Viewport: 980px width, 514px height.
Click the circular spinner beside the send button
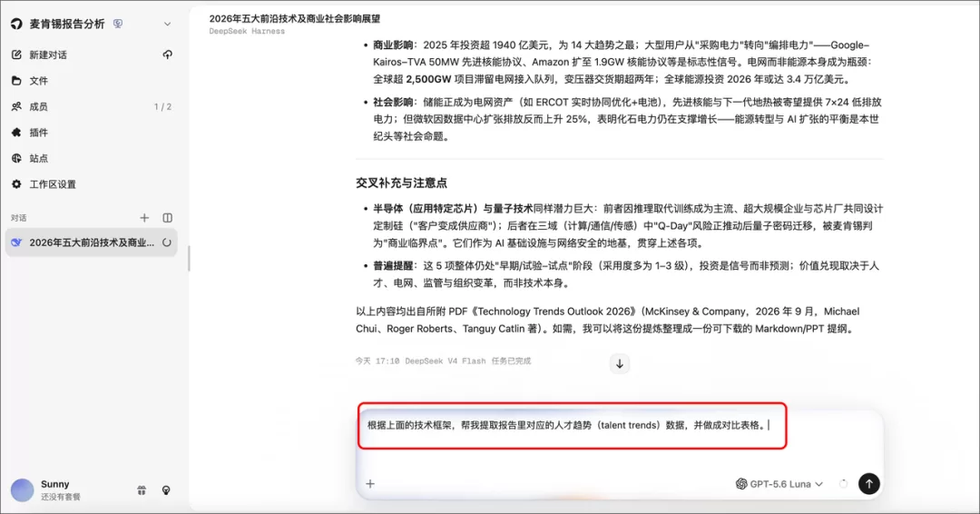(x=843, y=484)
